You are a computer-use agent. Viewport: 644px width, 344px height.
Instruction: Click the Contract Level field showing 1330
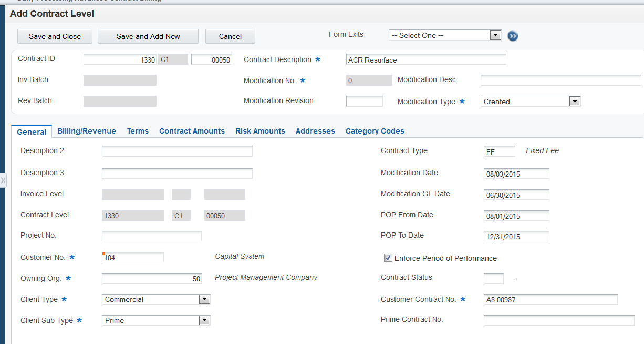[133, 216]
